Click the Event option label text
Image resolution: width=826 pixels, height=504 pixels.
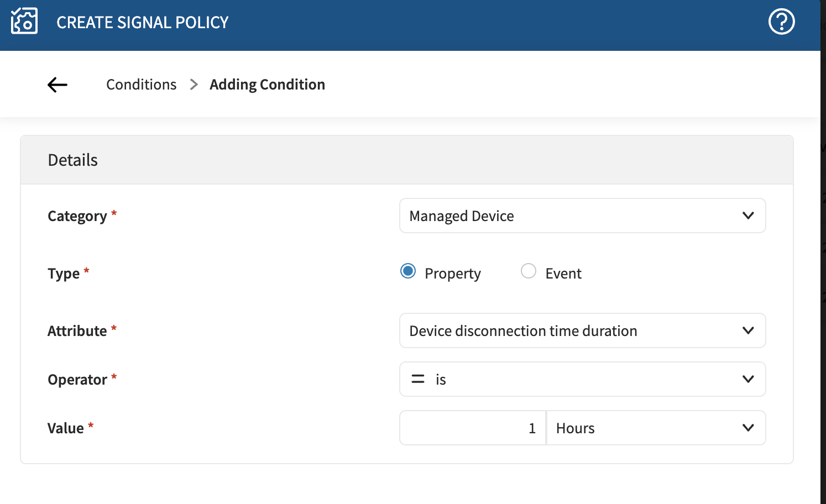click(563, 274)
